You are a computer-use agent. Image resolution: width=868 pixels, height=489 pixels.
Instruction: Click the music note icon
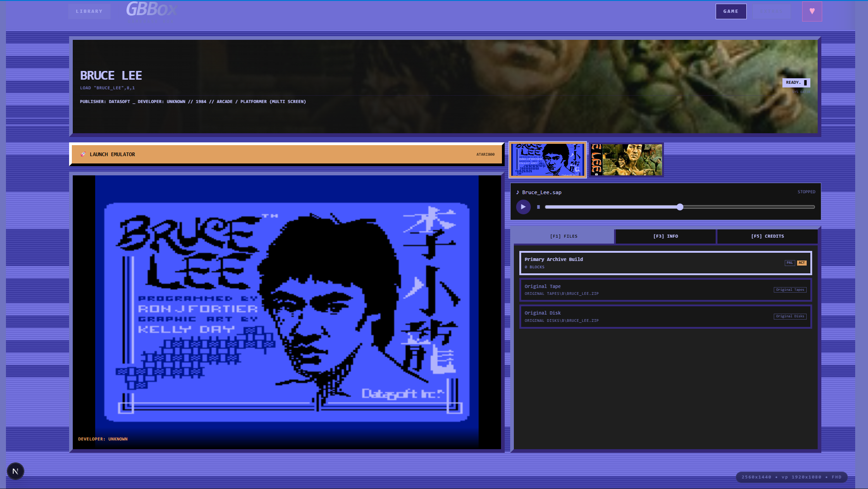(518, 192)
